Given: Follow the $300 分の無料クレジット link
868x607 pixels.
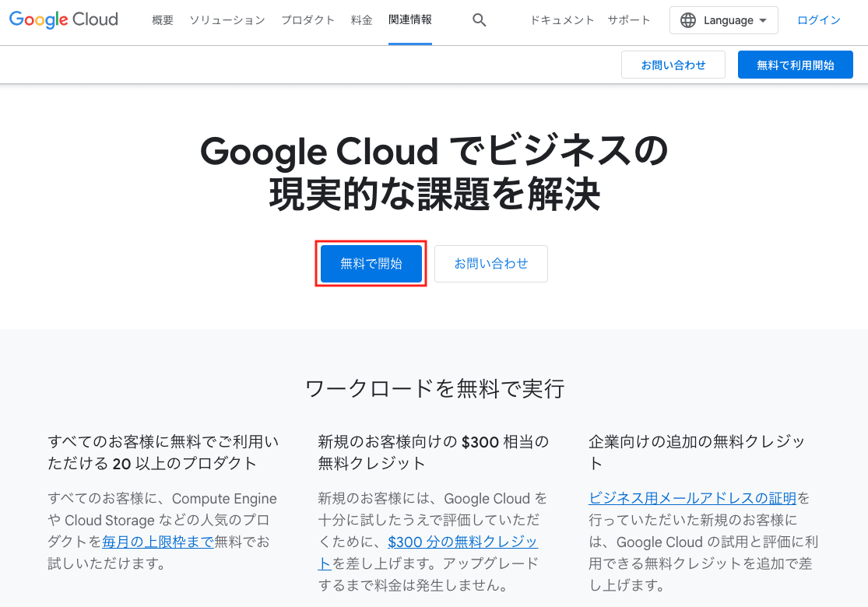Looking at the screenshot, I should point(428,553).
